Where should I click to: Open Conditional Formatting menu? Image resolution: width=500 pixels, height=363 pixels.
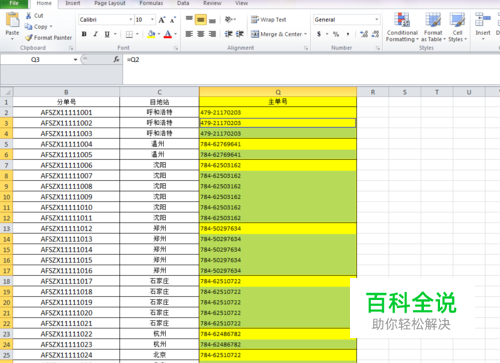pos(402,27)
